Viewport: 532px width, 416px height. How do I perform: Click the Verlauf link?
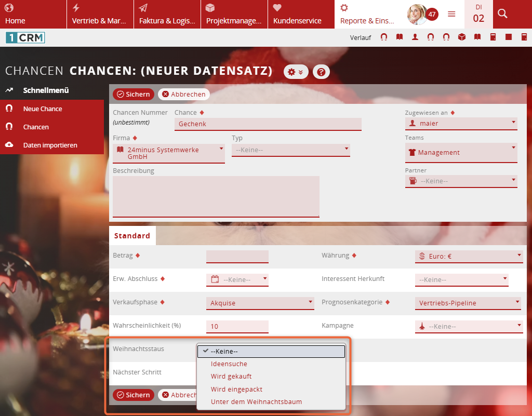(x=360, y=37)
